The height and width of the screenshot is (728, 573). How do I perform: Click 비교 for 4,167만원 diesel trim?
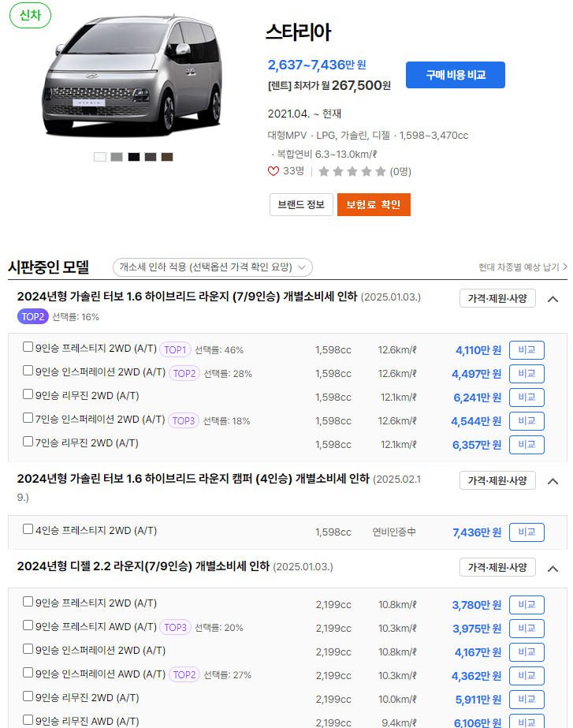(x=526, y=652)
